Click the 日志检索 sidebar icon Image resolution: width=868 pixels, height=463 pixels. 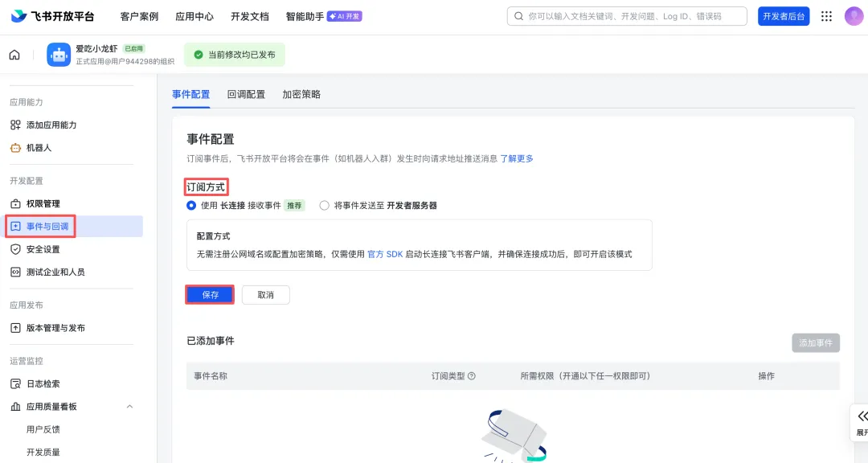(x=15, y=383)
